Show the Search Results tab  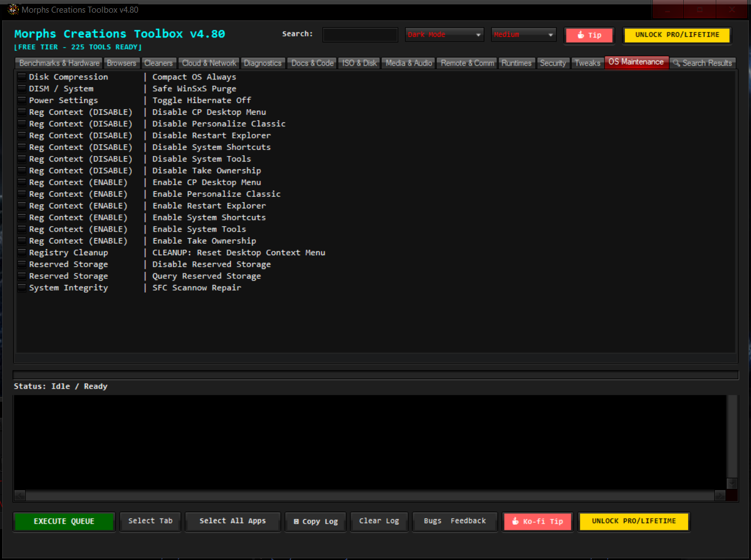point(703,63)
